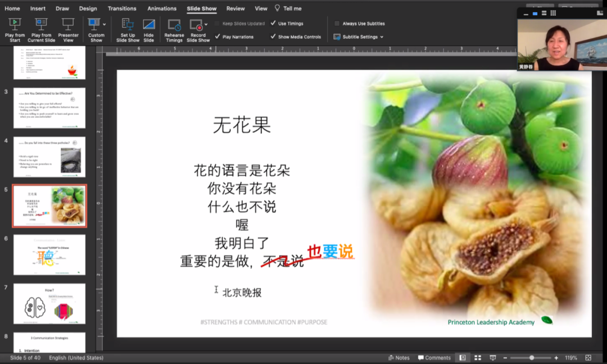Select the fig photo on the slide
The width and height of the screenshot is (607, 364).
474,193
